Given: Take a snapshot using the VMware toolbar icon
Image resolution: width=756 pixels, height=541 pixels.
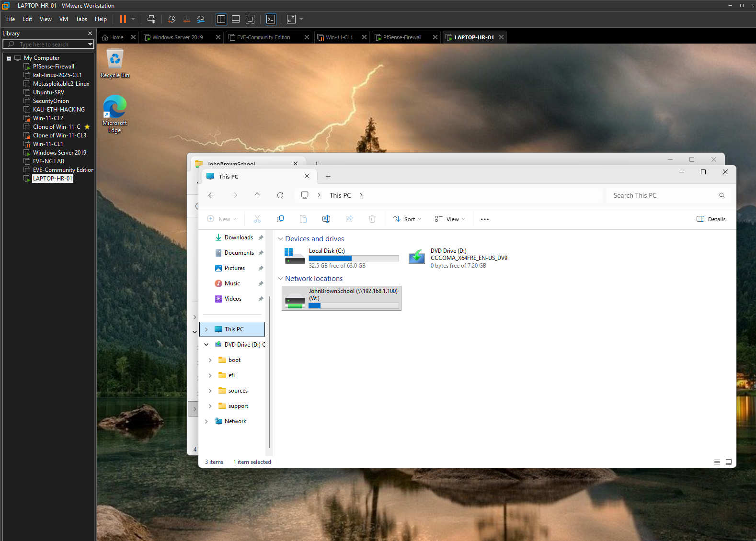Looking at the screenshot, I should coord(172,19).
